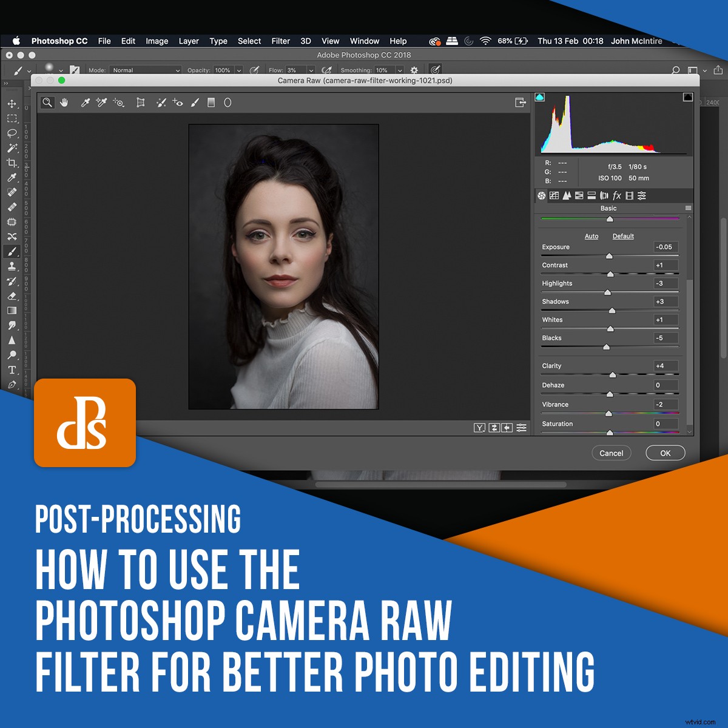Open the Tone Curve panel
Image resolution: width=728 pixels, height=728 pixels.
pyautogui.click(x=554, y=195)
